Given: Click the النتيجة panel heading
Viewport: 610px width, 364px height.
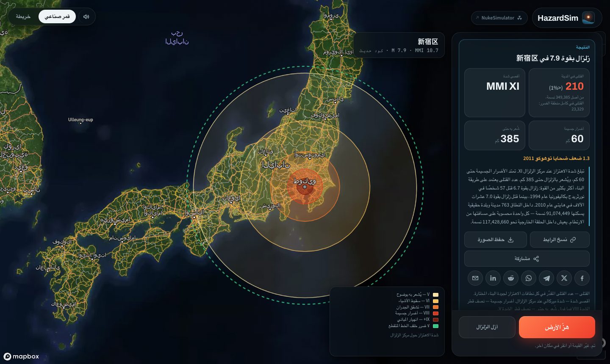Looking at the screenshot, I should 582,47.
